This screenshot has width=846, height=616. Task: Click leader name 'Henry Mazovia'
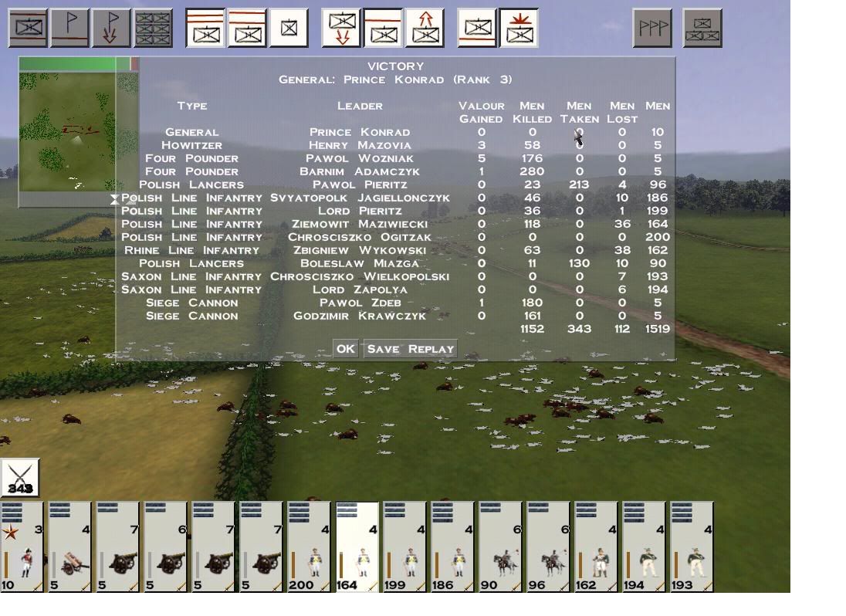coord(360,145)
